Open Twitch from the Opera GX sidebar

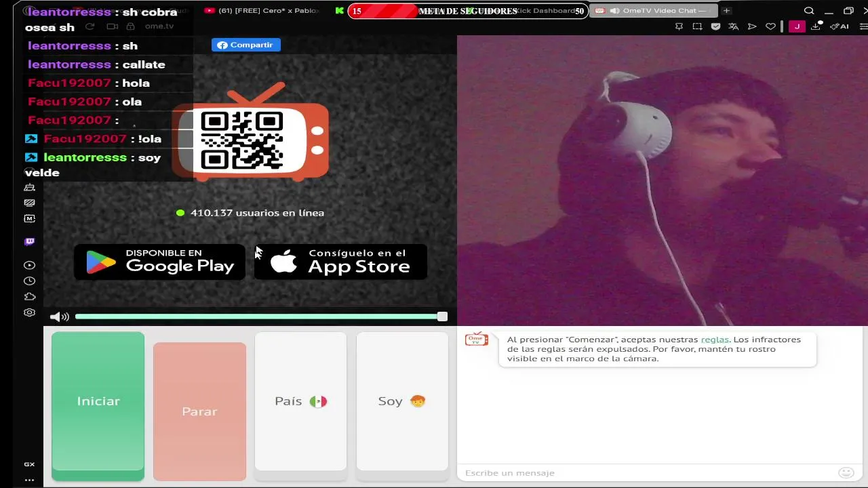click(x=29, y=241)
